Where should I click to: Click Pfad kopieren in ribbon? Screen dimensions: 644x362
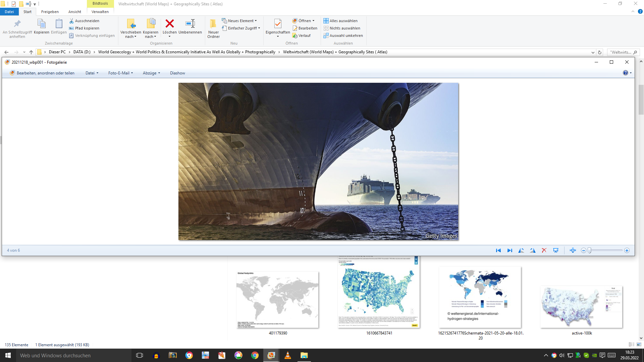(84, 28)
